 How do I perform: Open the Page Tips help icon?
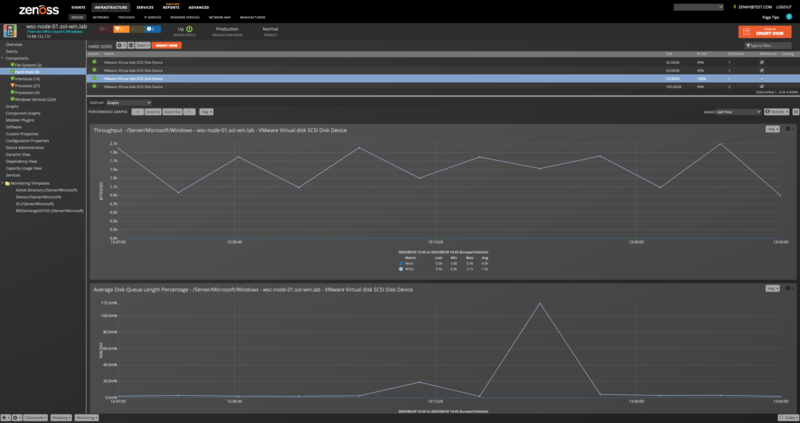789,17
